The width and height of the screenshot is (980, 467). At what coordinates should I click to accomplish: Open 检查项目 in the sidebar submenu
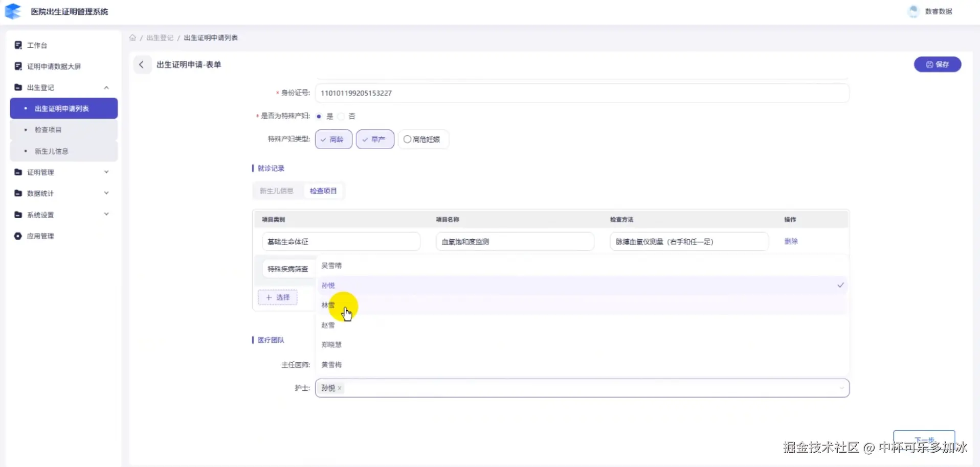pyautogui.click(x=48, y=130)
